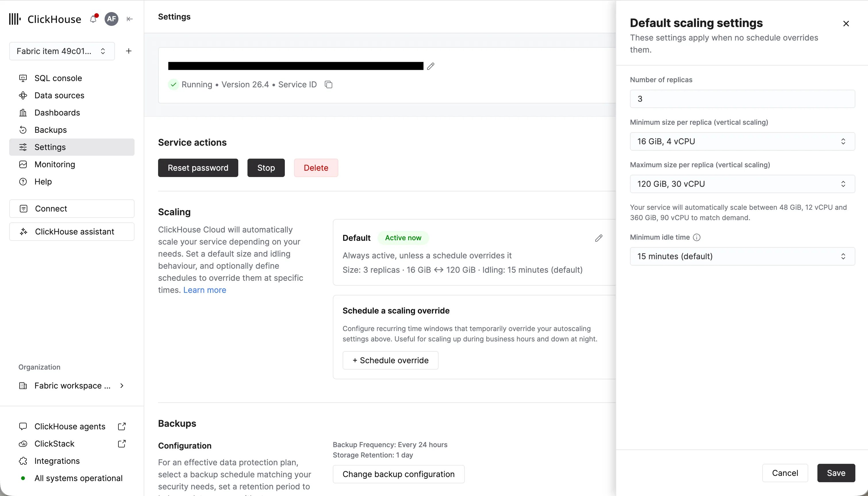Open Monitoring page

point(72,164)
